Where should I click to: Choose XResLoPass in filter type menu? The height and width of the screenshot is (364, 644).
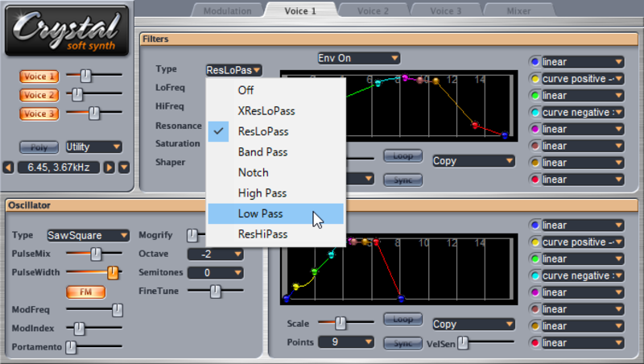(275, 111)
